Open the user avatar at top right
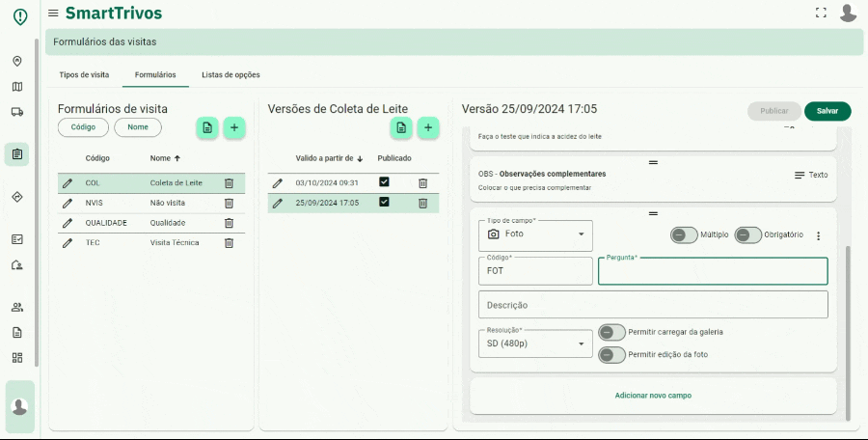Screen dimensions: 868x440 (x=848, y=13)
